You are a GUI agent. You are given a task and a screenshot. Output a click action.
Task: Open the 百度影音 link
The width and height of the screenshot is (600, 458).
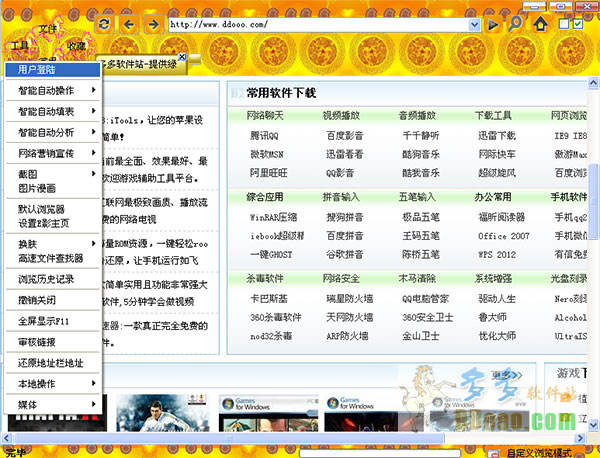344,135
